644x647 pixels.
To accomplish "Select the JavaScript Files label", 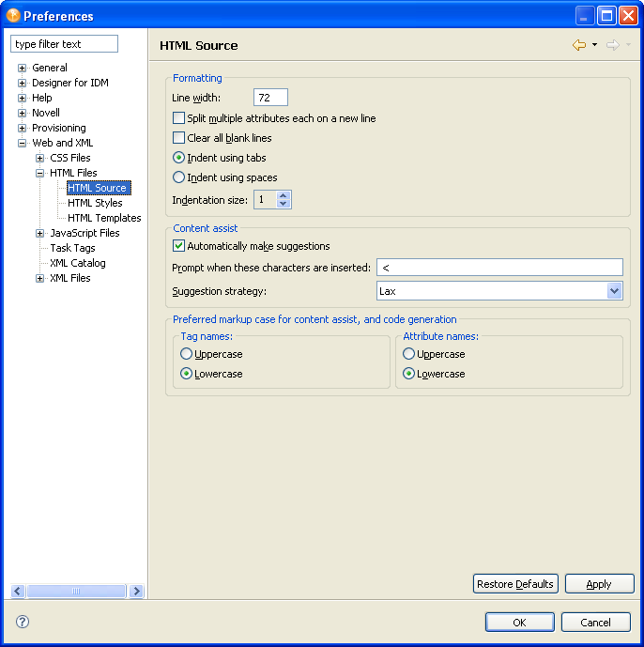I will pos(84,233).
